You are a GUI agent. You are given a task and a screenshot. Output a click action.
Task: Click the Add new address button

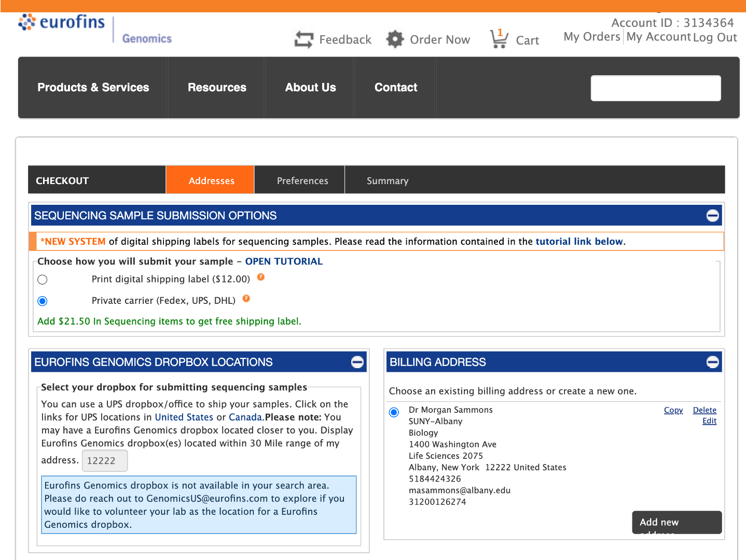(677, 522)
